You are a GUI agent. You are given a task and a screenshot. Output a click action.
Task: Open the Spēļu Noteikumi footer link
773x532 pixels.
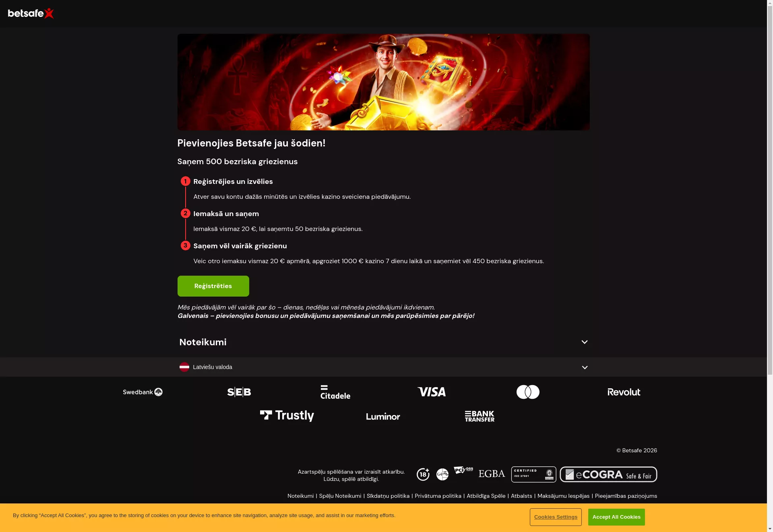(340, 496)
